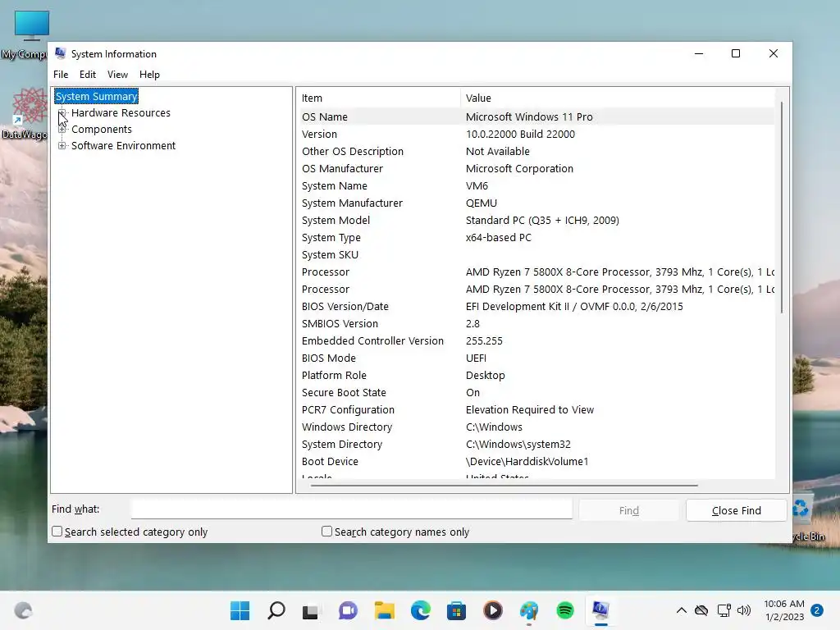Select the OS Manufacturer row

pyautogui.click(x=536, y=168)
